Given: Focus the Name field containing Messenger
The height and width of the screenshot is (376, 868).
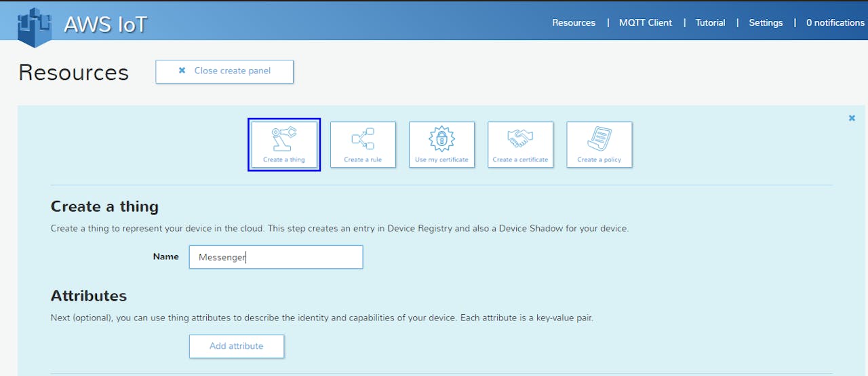Looking at the screenshot, I should click(x=275, y=257).
